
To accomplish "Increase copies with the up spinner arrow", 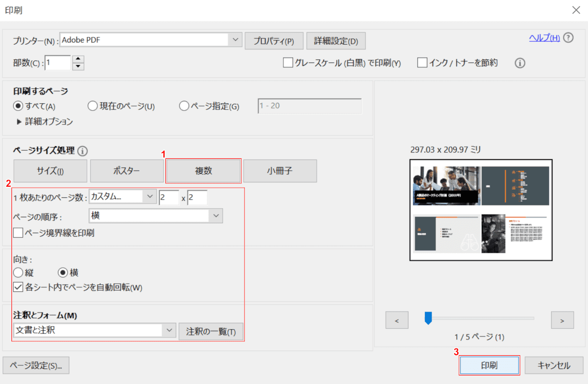I will [x=79, y=59].
